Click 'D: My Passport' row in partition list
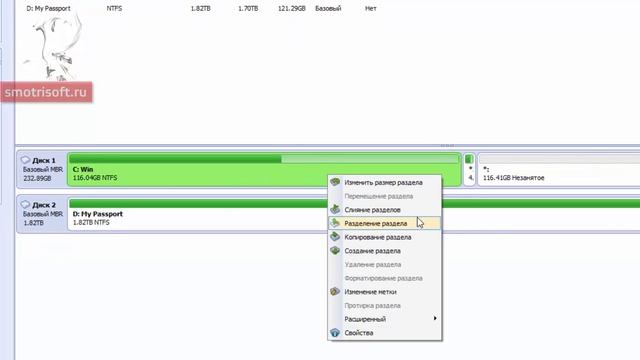Screen dimensions: 640x360 tap(202, 8)
